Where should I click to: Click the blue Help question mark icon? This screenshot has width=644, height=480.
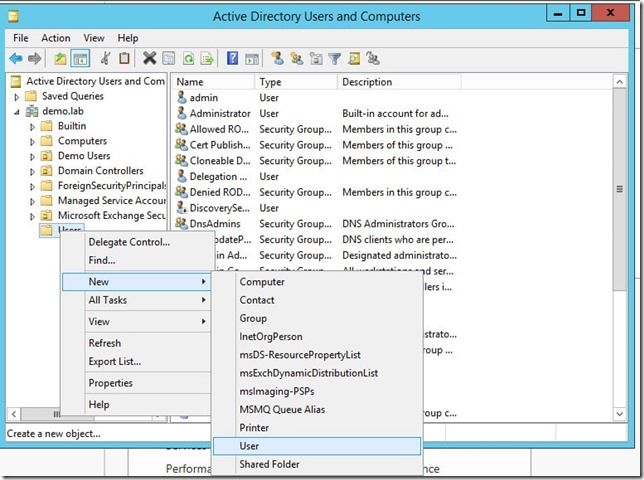coord(233,59)
